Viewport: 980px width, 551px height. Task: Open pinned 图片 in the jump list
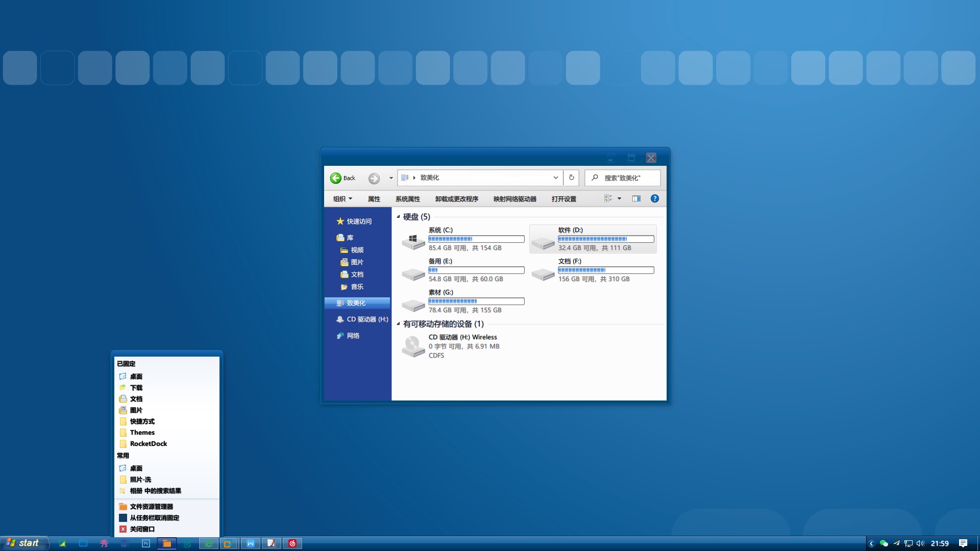[167, 410]
